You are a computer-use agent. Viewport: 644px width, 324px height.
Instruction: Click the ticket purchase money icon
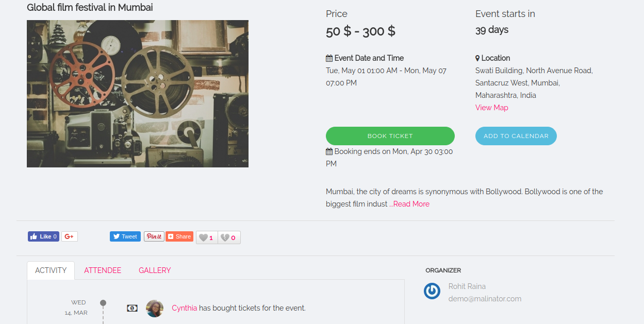coord(132,308)
